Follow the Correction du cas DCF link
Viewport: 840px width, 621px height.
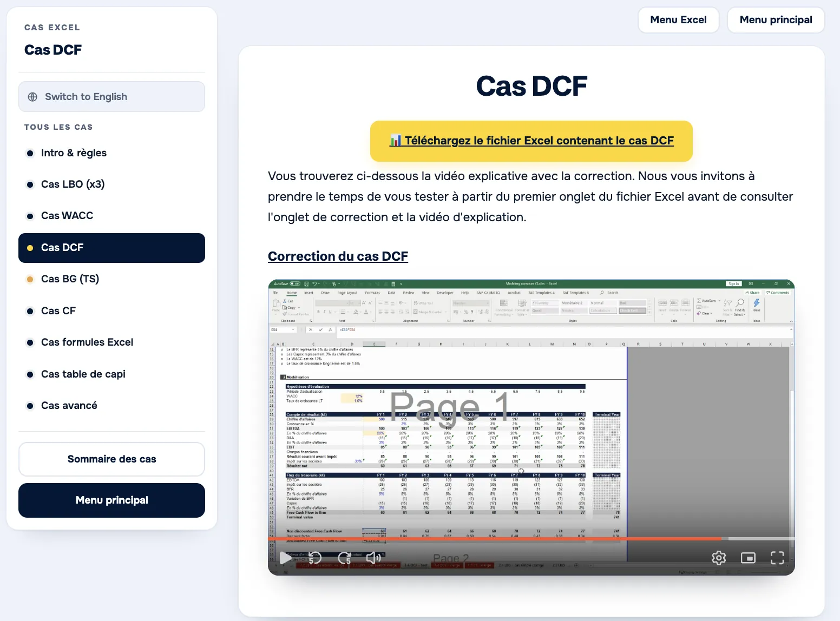click(338, 256)
